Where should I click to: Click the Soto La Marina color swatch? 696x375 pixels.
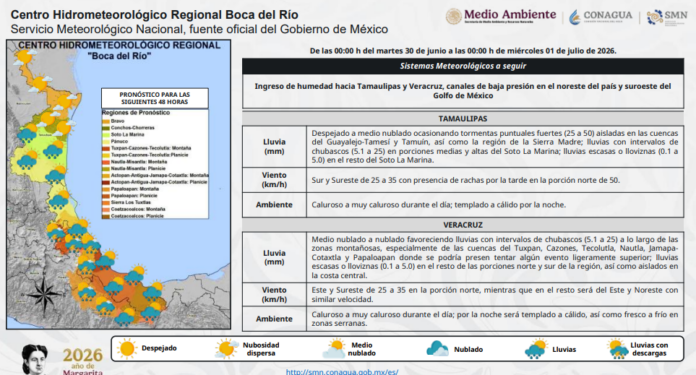pos(106,134)
